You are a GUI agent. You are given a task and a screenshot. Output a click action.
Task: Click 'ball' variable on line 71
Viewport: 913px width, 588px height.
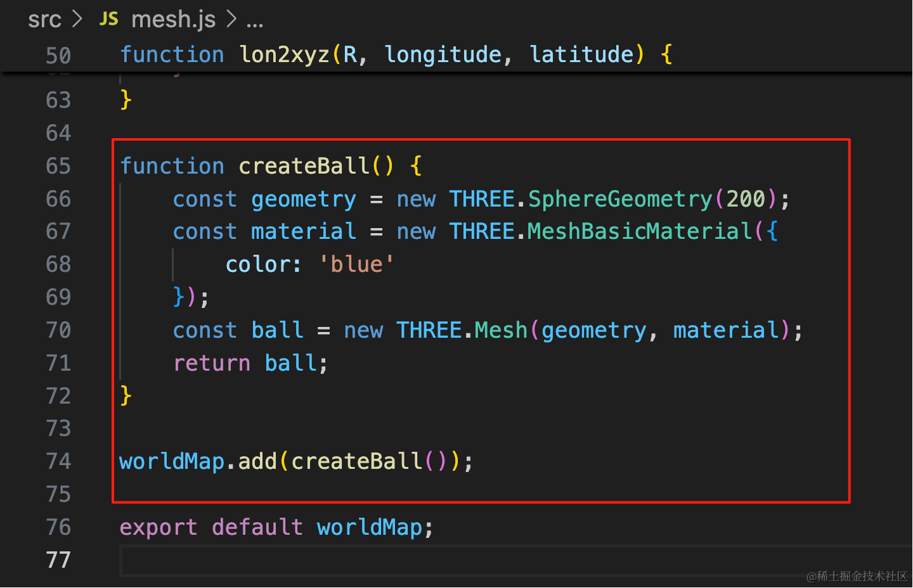(291, 363)
